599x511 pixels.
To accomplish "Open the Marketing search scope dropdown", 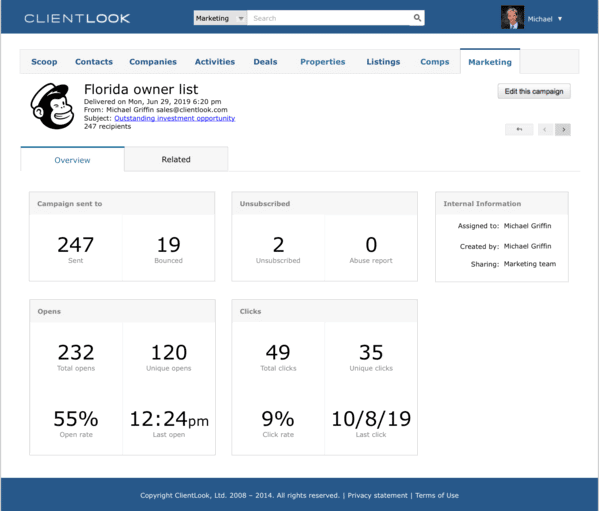I will point(220,18).
